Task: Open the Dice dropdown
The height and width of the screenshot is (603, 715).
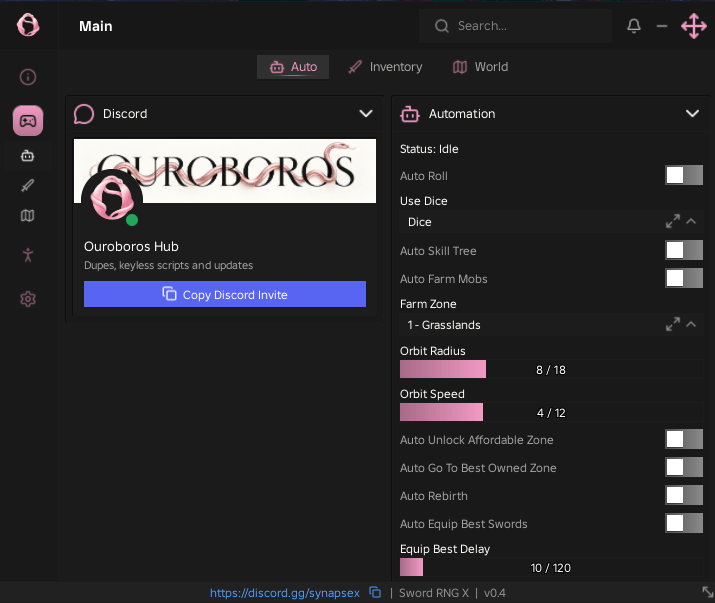Action: click(551, 222)
